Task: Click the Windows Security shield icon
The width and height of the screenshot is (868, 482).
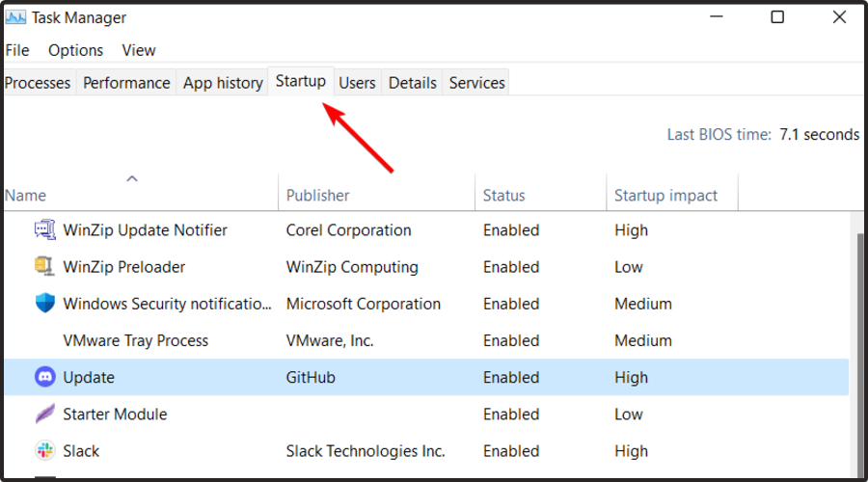Action: [44, 304]
